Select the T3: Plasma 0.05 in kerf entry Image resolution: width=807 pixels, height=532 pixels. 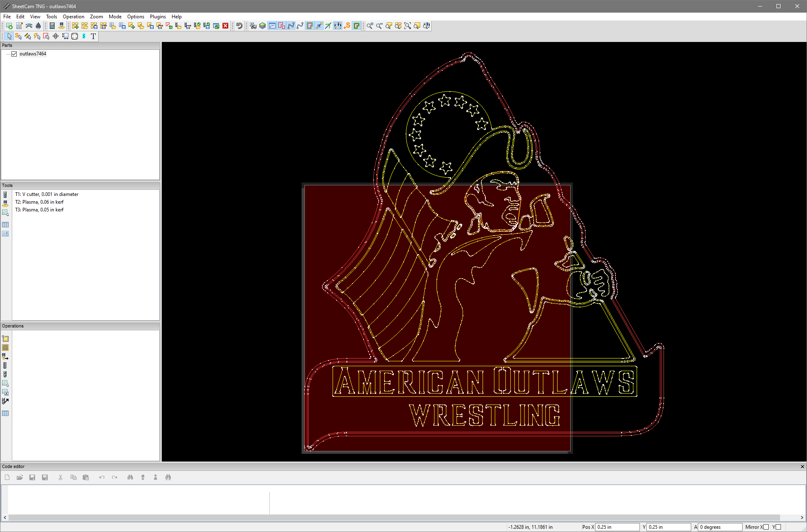[x=39, y=210]
